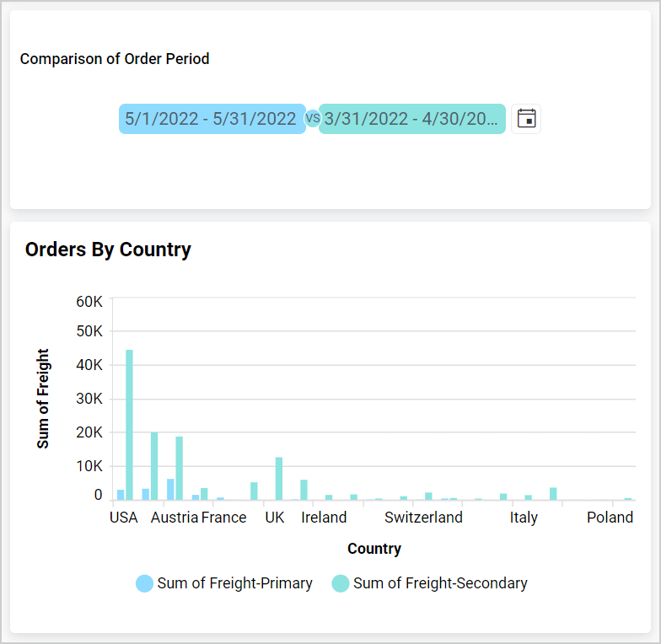Click the Switzerland x-axis label

pyautogui.click(x=423, y=518)
